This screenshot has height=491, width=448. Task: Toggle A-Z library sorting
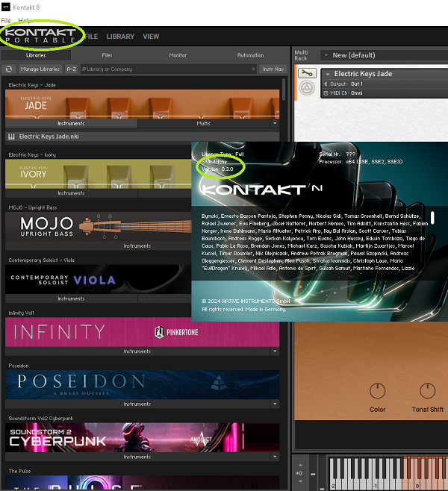[72, 69]
